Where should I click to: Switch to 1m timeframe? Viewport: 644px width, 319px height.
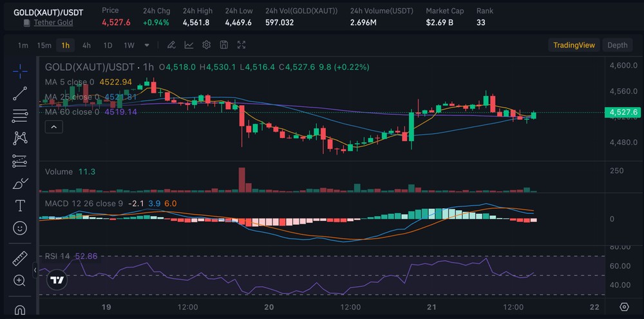click(23, 45)
